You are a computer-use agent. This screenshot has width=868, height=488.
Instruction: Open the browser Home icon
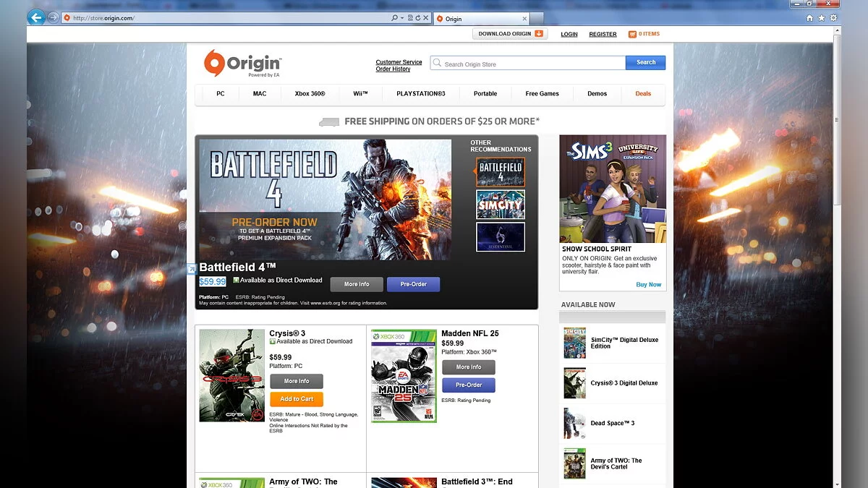coord(809,18)
